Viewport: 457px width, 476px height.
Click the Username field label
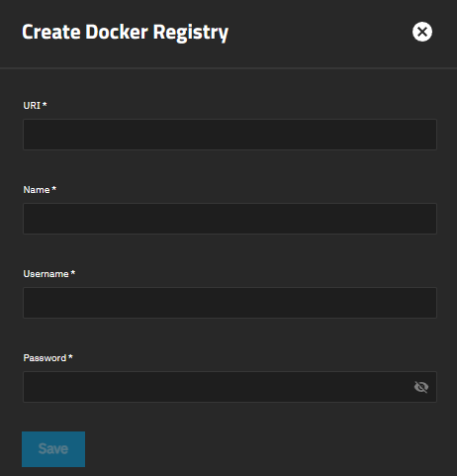coord(46,274)
